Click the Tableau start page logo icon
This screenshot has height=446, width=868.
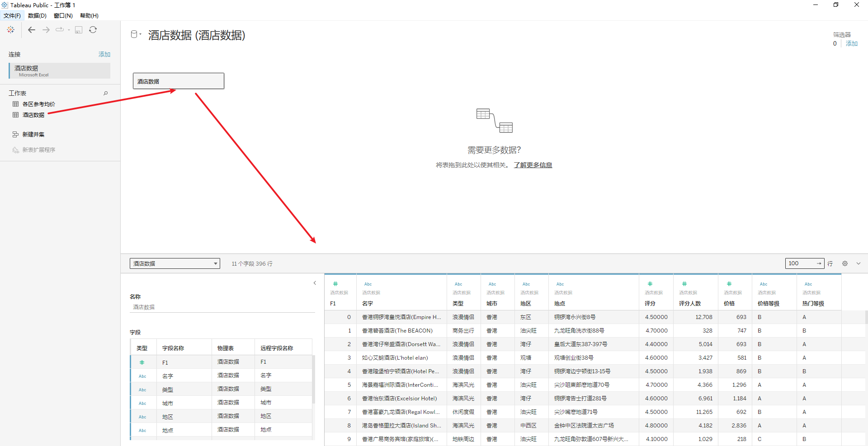coord(11,30)
